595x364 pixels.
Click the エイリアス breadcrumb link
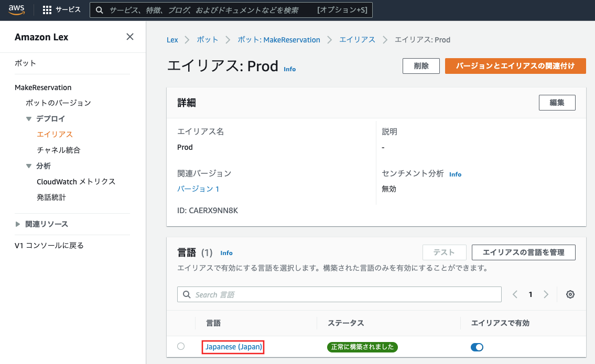357,40
